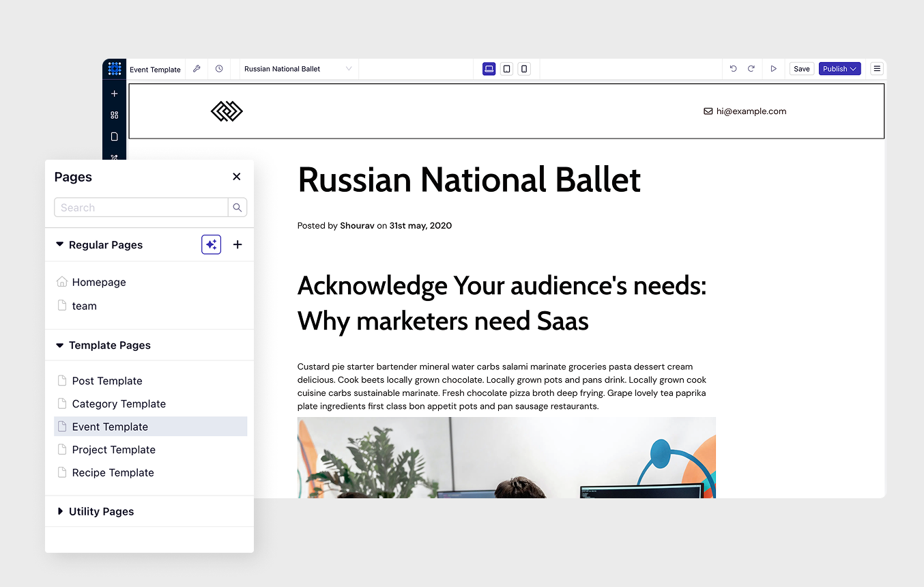Click the redo arrow icon
This screenshot has height=587, width=924.
pyautogui.click(x=751, y=69)
